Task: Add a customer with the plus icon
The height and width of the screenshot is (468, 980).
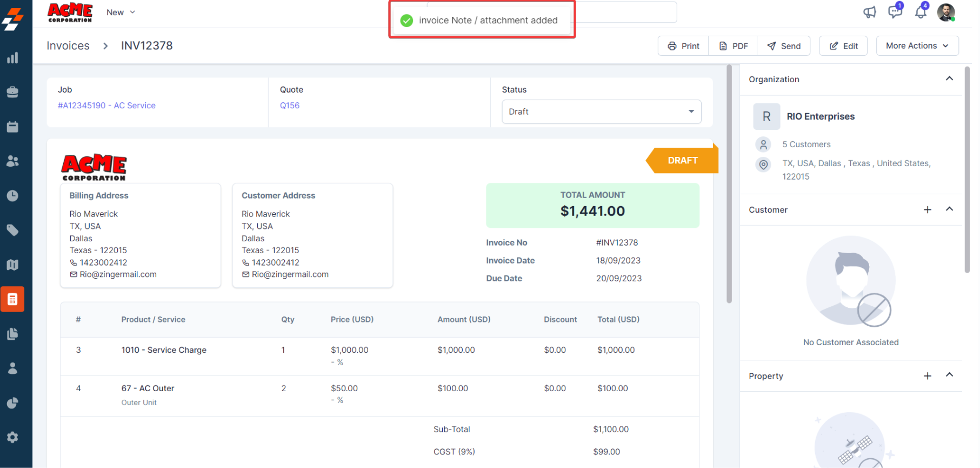Action: [928, 209]
